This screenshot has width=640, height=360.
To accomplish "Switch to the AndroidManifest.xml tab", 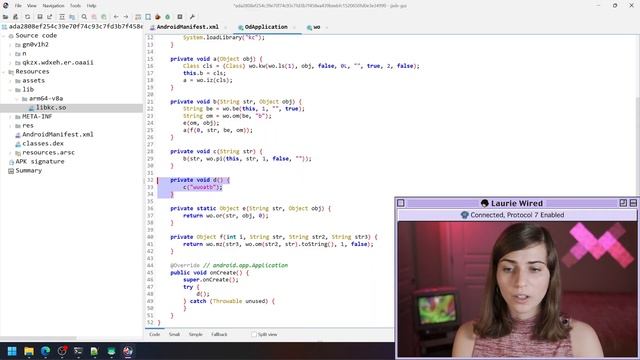I will pyautogui.click(x=187, y=27).
